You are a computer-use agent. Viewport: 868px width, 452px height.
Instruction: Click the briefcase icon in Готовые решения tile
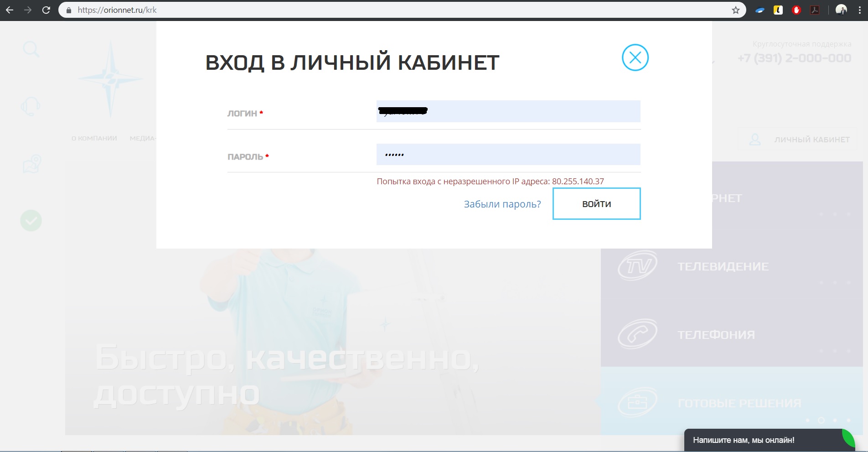click(637, 402)
